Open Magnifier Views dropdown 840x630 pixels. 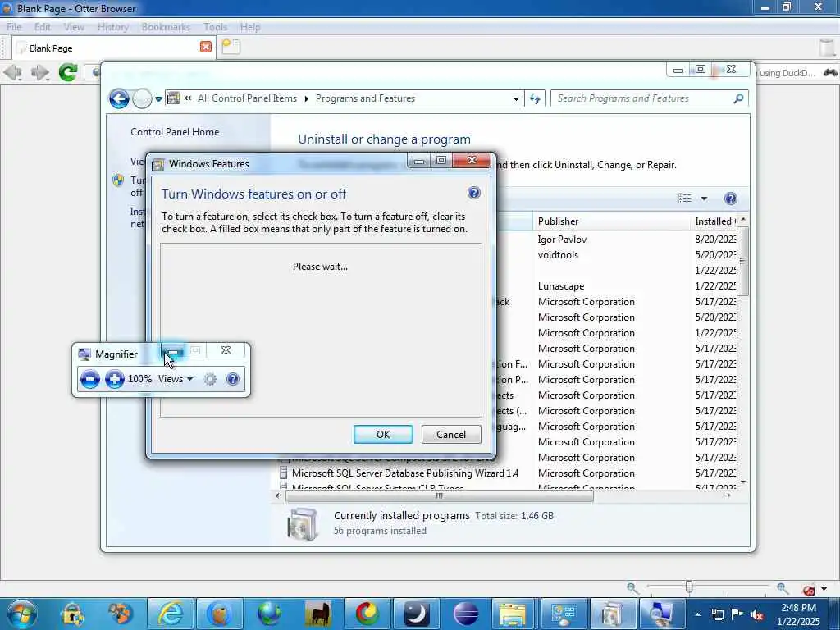[x=176, y=379]
